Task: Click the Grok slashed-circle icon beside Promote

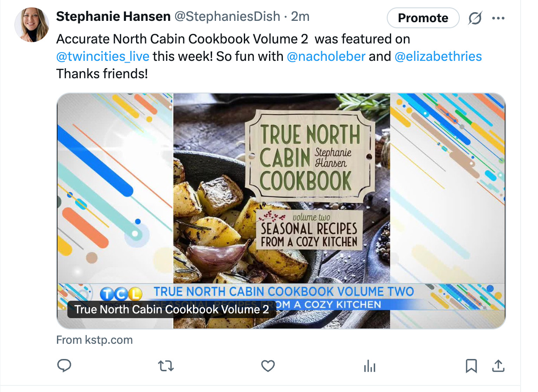Action: [475, 18]
